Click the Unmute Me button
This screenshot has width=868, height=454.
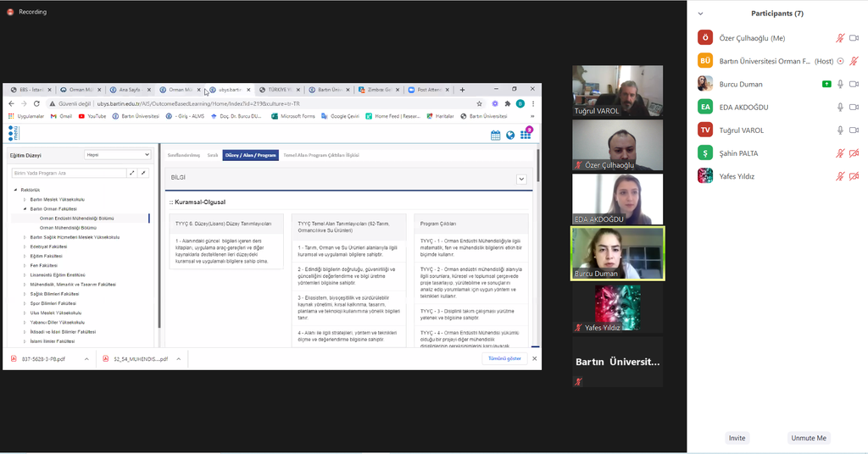point(808,438)
